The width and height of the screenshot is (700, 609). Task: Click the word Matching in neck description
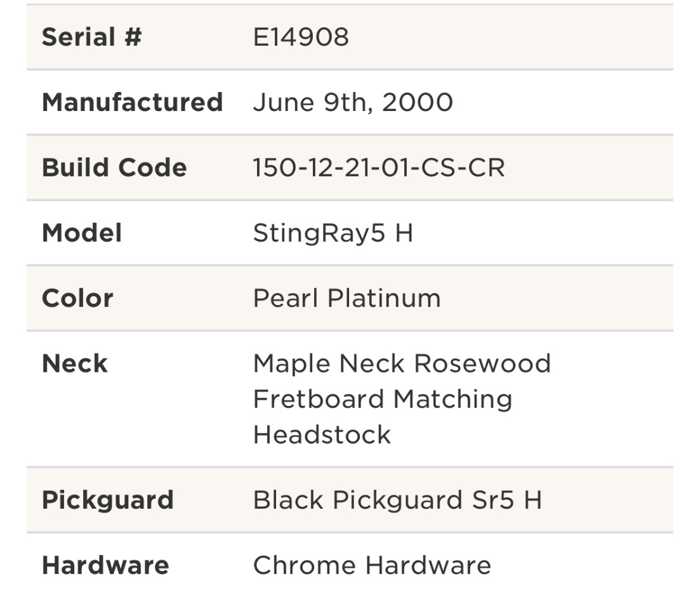click(452, 400)
